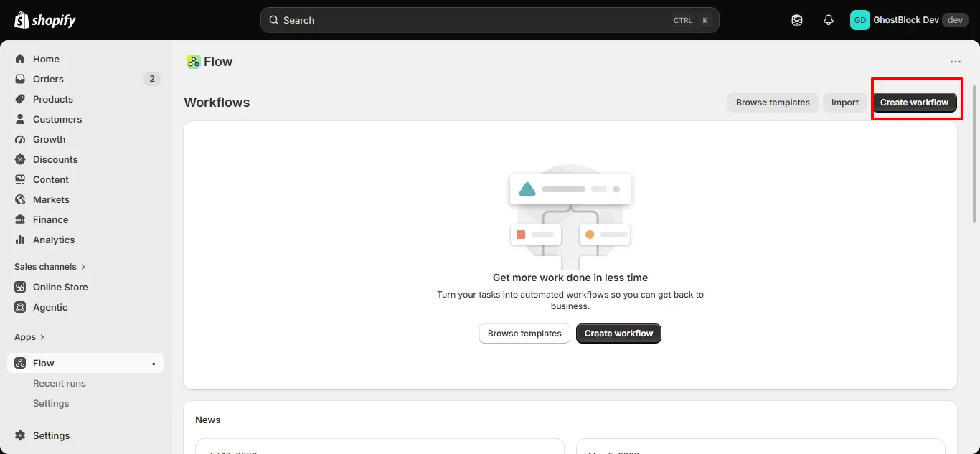Screen dimensions: 980x454
Task: Click the Settings gear icon in sidebar
Action: (x=20, y=435)
